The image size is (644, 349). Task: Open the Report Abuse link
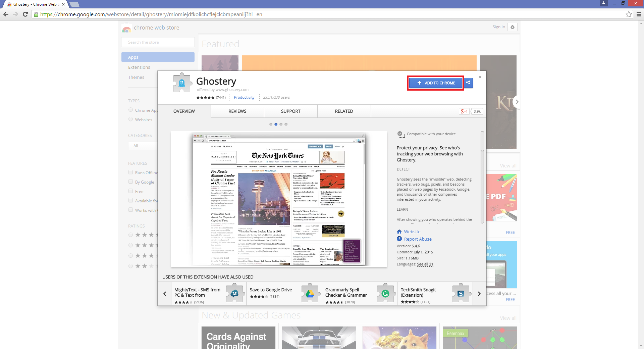tap(418, 239)
